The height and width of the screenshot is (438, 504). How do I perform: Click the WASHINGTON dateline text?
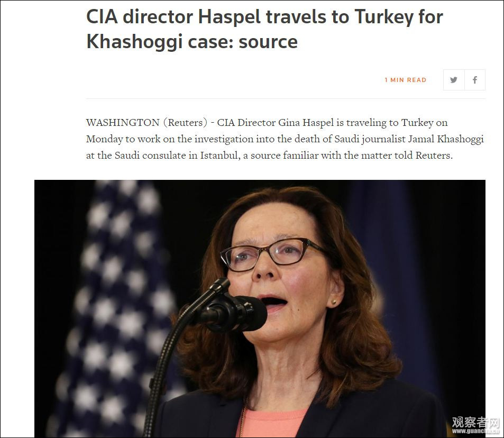click(123, 123)
